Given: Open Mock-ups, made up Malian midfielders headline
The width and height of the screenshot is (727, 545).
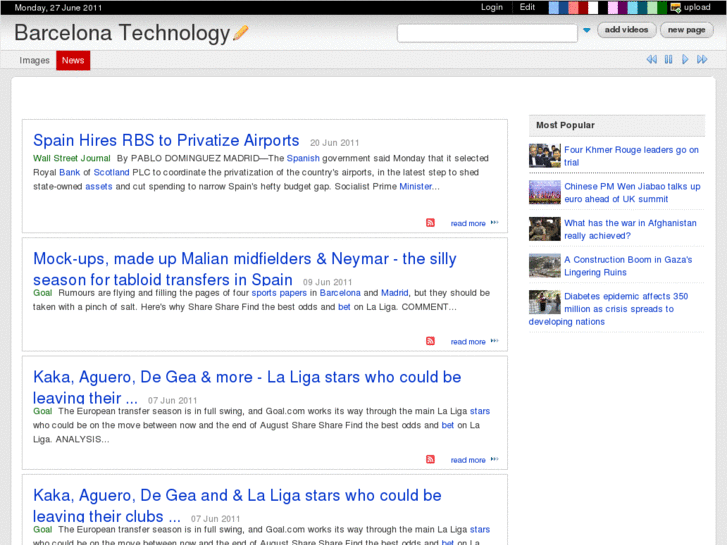Looking at the screenshot, I should click(x=245, y=269).
